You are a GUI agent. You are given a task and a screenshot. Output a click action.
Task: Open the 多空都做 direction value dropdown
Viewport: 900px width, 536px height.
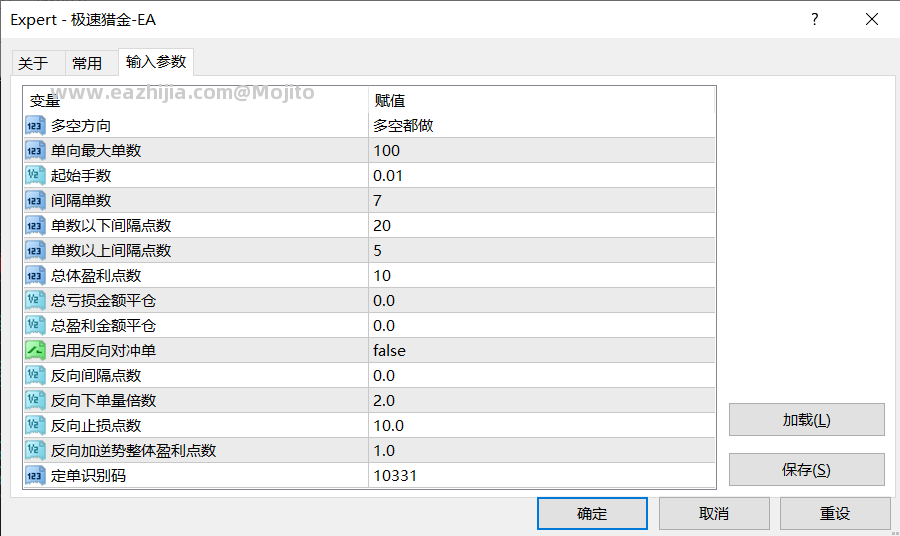click(x=542, y=126)
